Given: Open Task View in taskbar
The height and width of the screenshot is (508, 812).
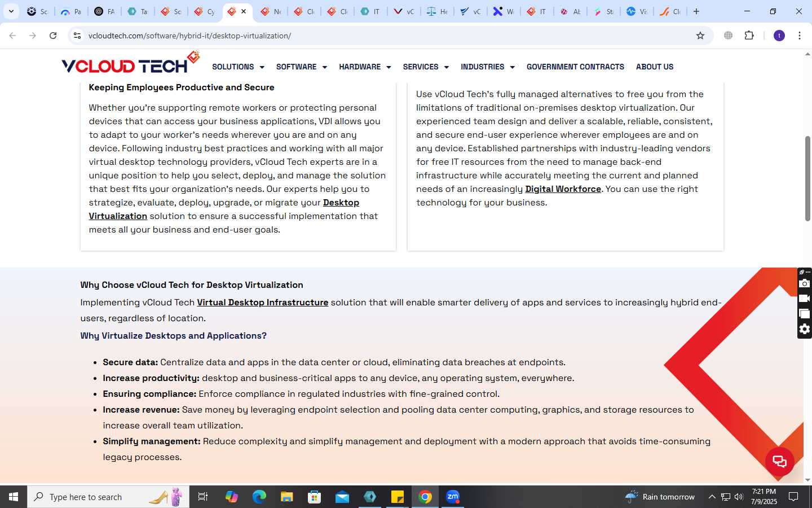Looking at the screenshot, I should pyautogui.click(x=203, y=497).
